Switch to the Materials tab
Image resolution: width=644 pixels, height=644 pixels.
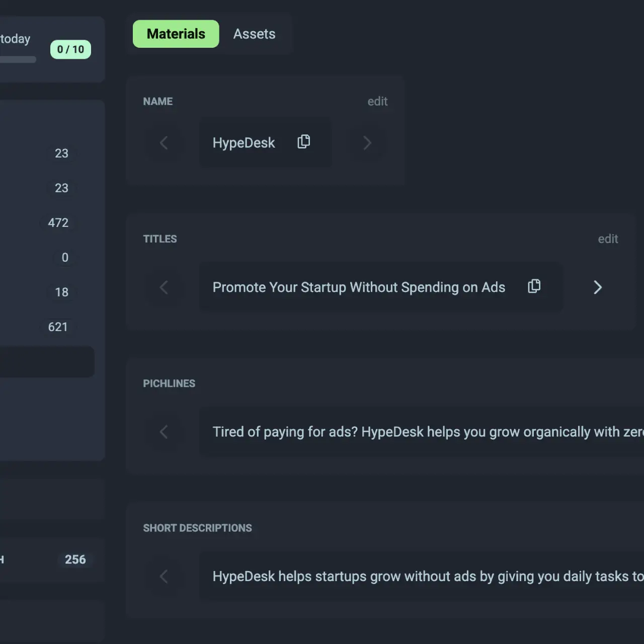click(x=176, y=34)
